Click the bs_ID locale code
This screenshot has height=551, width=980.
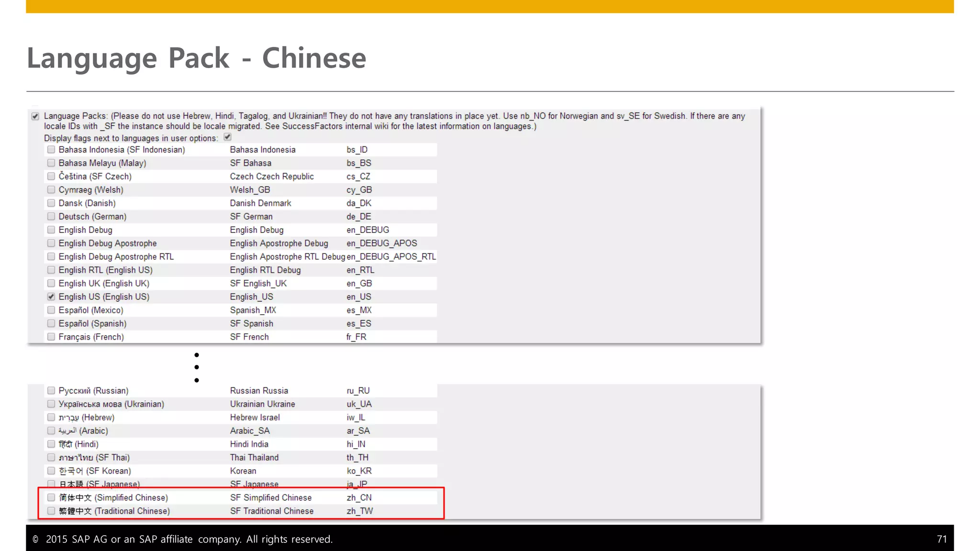[357, 150]
